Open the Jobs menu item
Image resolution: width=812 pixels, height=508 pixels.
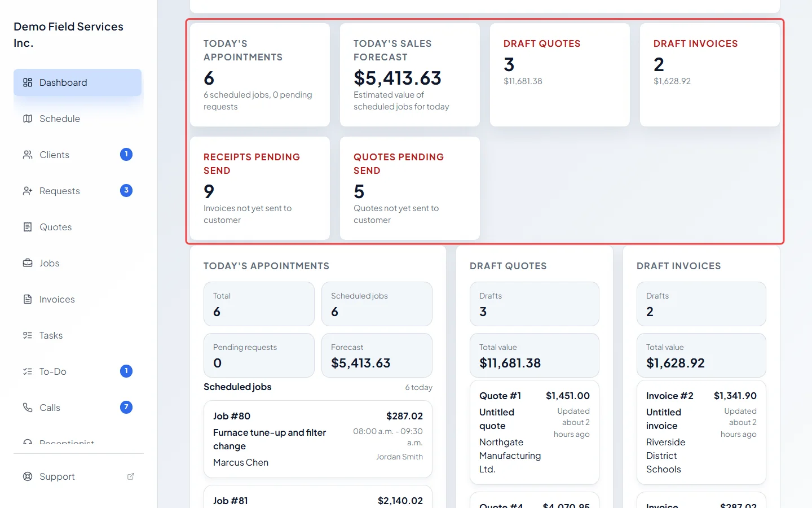78,263
